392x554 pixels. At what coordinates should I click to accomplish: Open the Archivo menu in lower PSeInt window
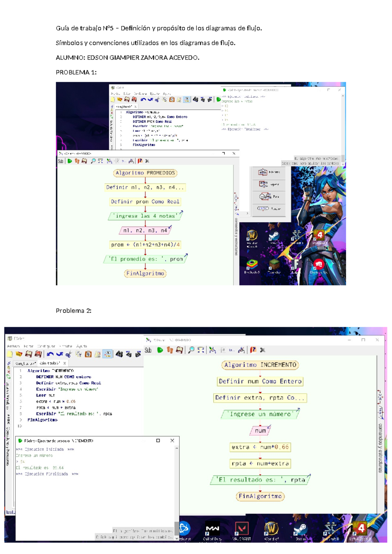tap(13, 346)
